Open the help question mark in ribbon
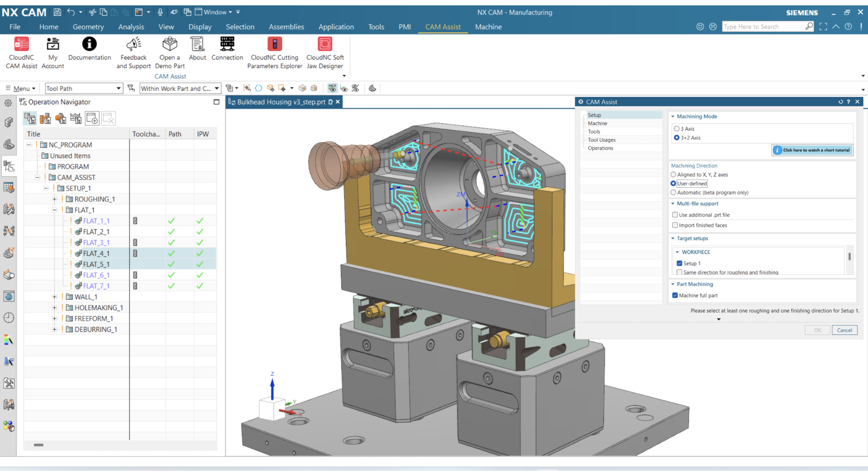 [x=848, y=26]
